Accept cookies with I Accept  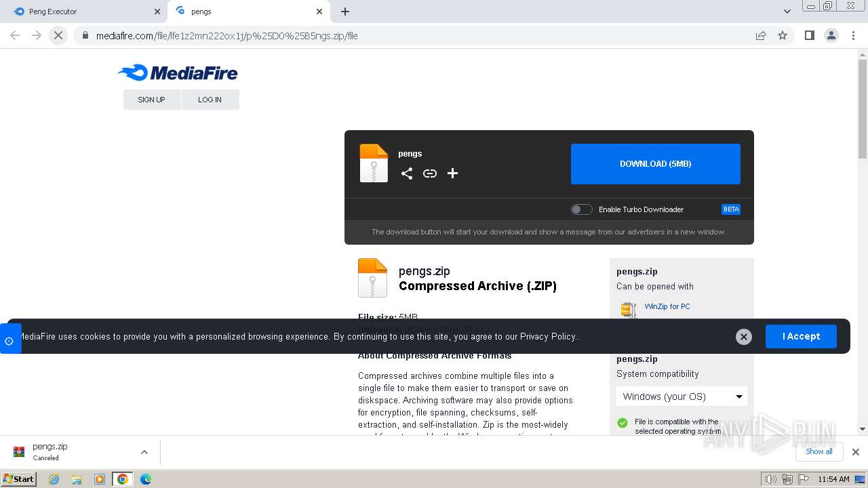click(x=801, y=337)
